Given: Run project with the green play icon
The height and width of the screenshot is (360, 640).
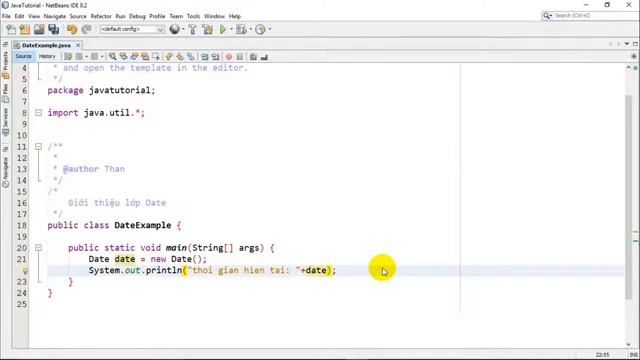Looking at the screenshot, I should (x=223, y=29).
